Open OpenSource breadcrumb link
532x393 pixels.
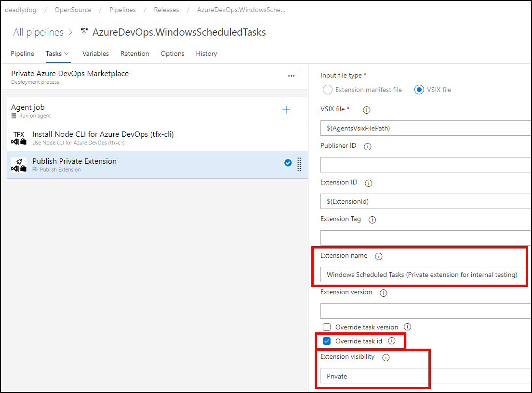(x=73, y=10)
